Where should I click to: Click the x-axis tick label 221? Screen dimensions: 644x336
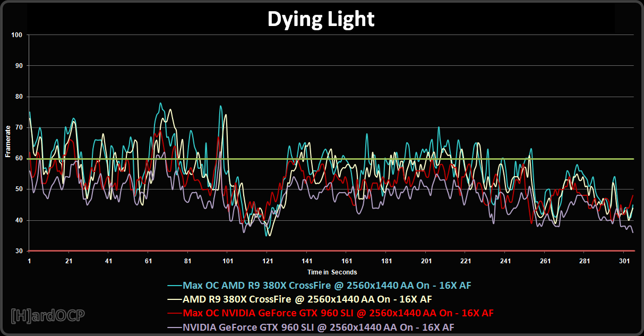click(466, 261)
